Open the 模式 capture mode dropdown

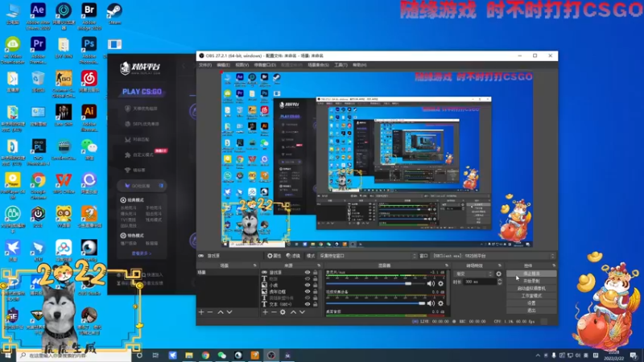pos(368,256)
